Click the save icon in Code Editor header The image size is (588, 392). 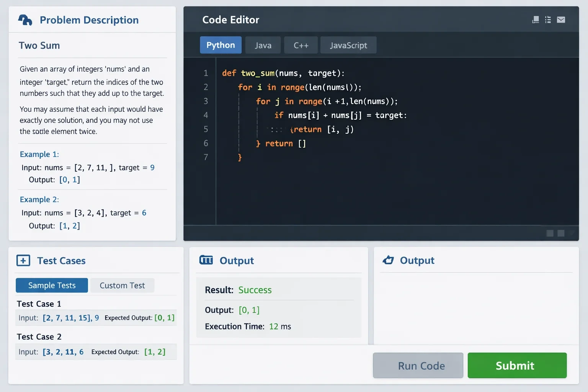[x=536, y=20]
